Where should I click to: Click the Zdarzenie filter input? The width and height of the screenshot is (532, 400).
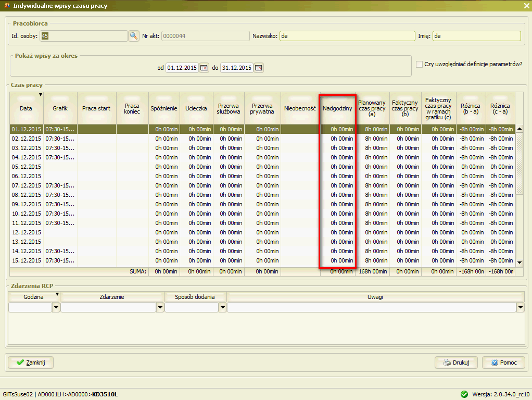pos(109,308)
